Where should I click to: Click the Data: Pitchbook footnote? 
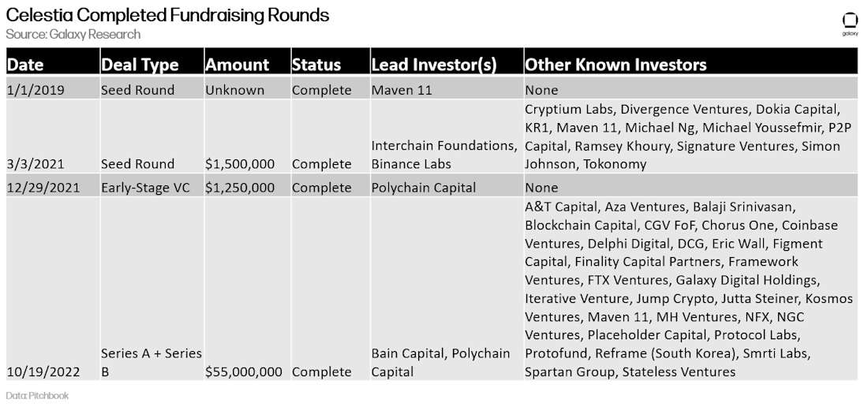(37, 395)
